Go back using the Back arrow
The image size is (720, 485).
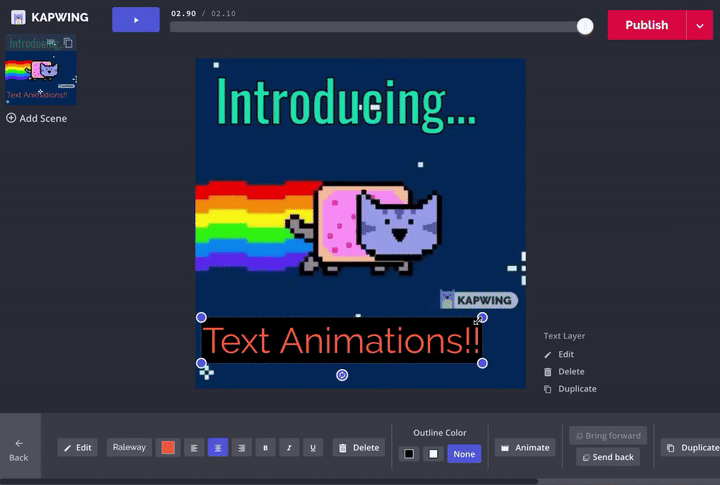(19, 449)
